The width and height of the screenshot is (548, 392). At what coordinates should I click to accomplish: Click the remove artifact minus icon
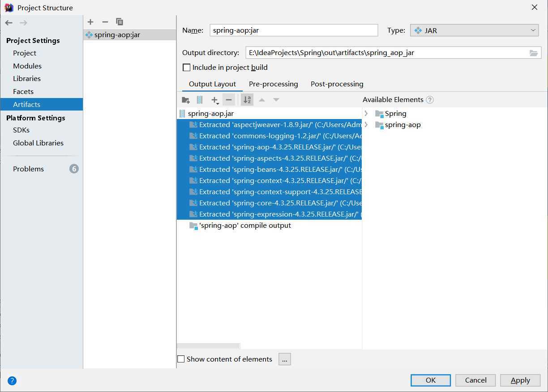point(105,22)
